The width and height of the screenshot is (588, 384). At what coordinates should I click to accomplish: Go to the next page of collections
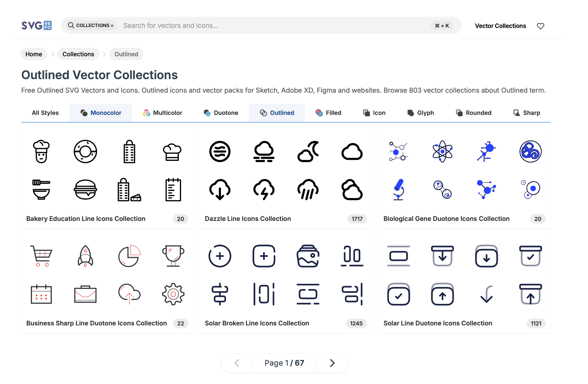tap(332, 363)
